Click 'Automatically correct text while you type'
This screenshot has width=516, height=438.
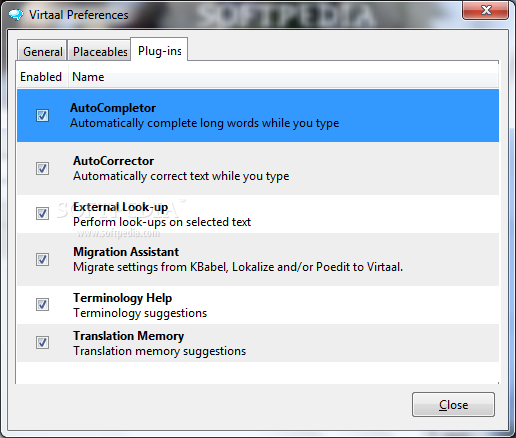click(181, 176)
